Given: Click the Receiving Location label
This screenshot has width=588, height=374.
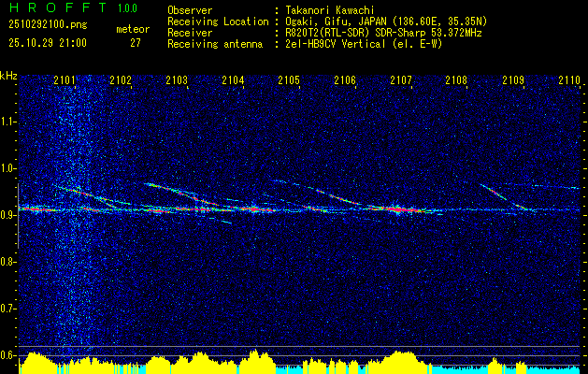Looking at the screenshot, I should coord(218,22).
